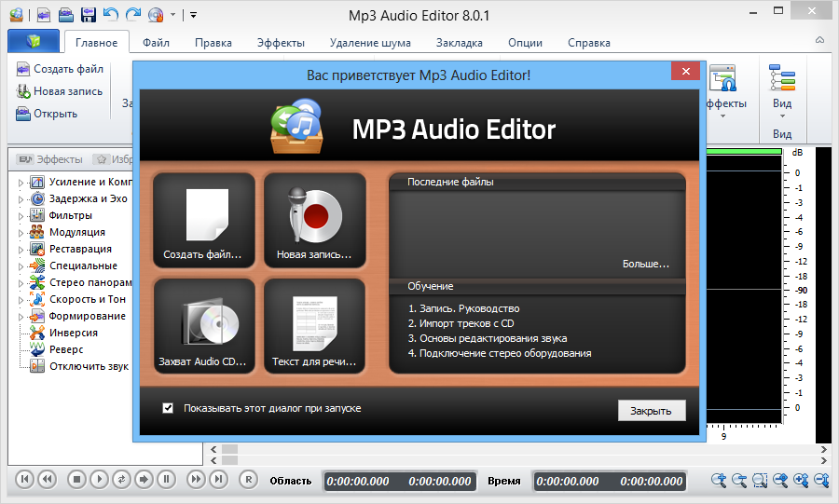Open the Эффекты ribbon tab
Viewport: 839px width, 504px height.
coord(281,43)
